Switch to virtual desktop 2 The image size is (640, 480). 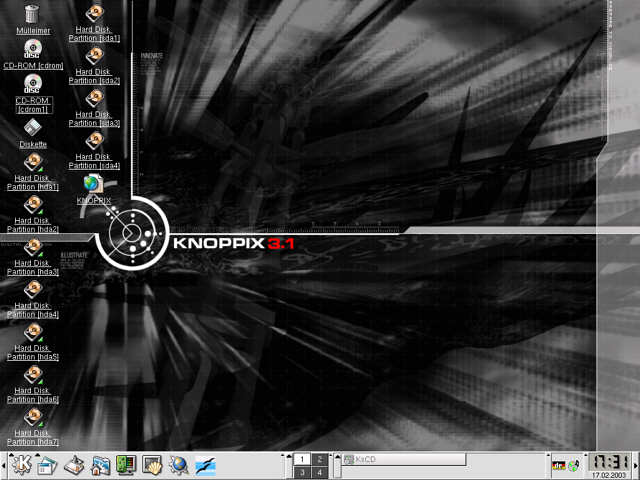[320, 459]
